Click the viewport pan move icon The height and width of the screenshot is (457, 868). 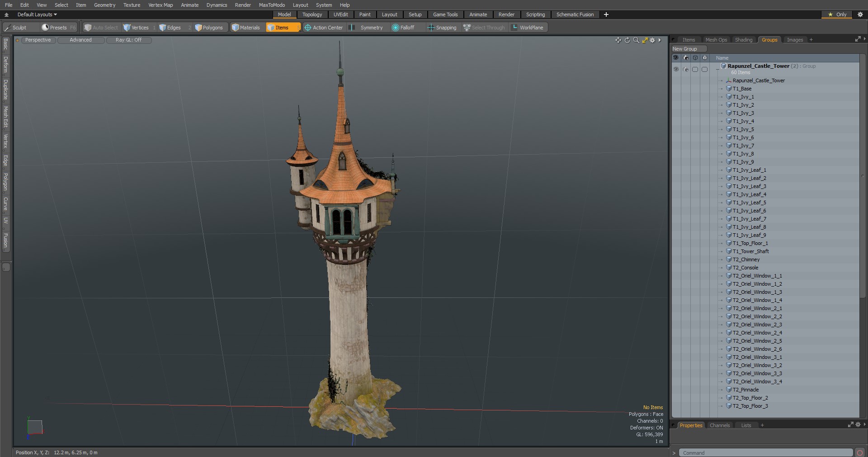(x=618, y=40)
